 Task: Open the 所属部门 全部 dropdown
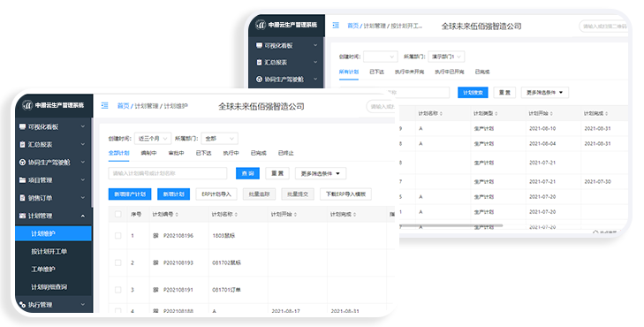220,139
